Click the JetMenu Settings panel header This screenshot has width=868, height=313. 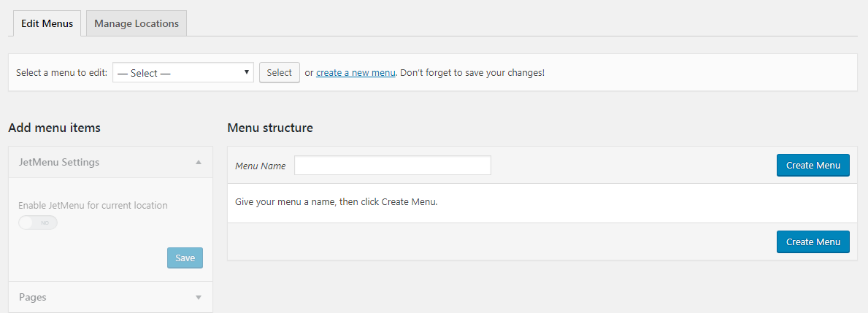pos(59,162)
